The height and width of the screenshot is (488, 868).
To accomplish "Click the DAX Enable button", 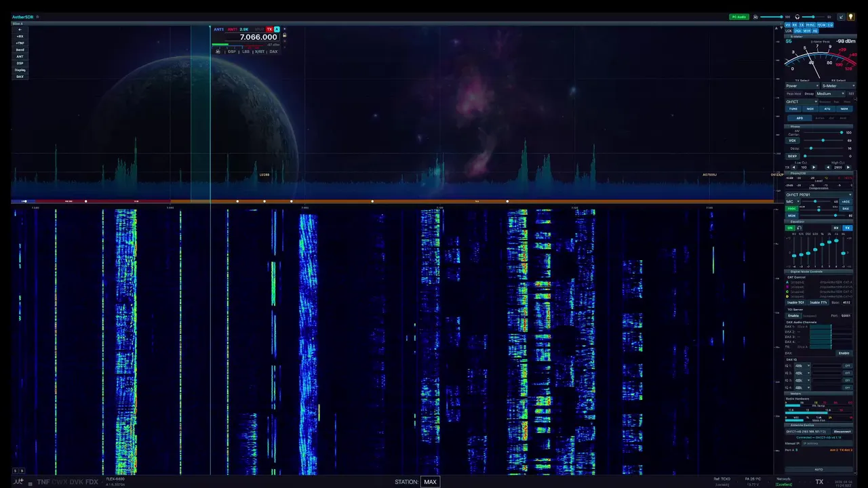I will coord(844,353).
